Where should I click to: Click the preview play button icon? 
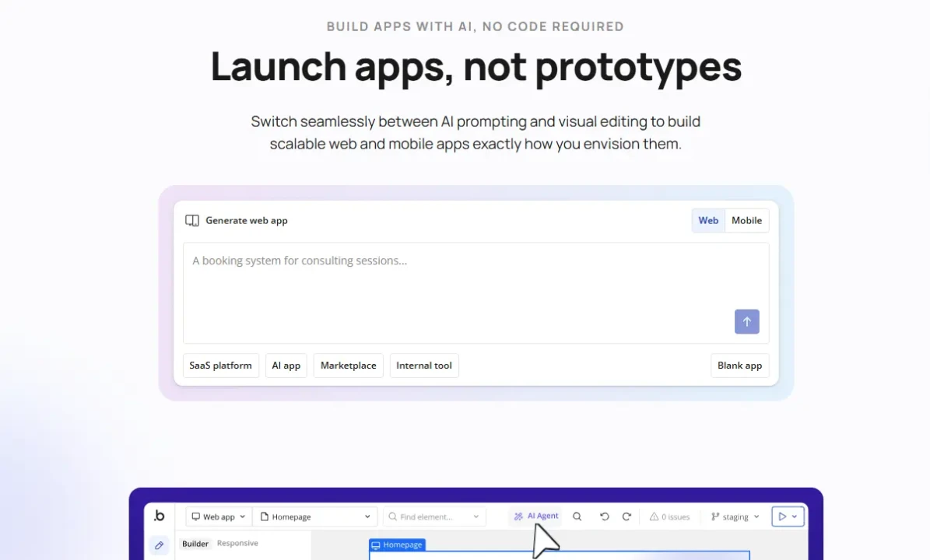click(782, 516)
